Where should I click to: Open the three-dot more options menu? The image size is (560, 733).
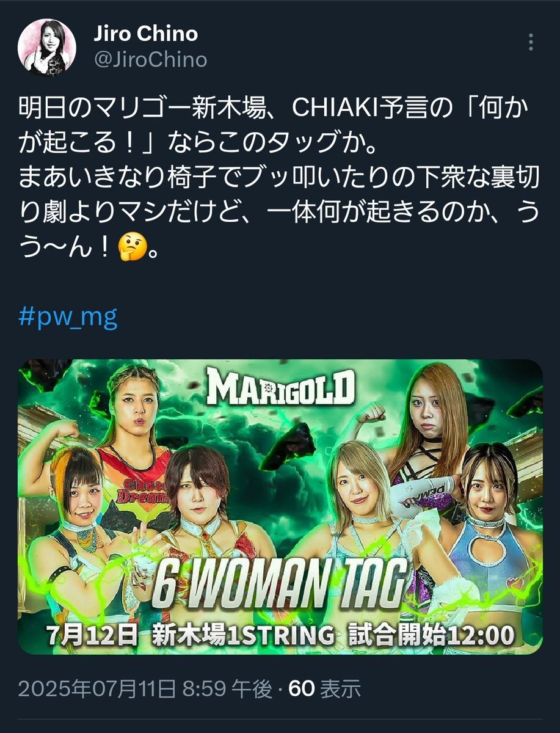tap(531, 42)
